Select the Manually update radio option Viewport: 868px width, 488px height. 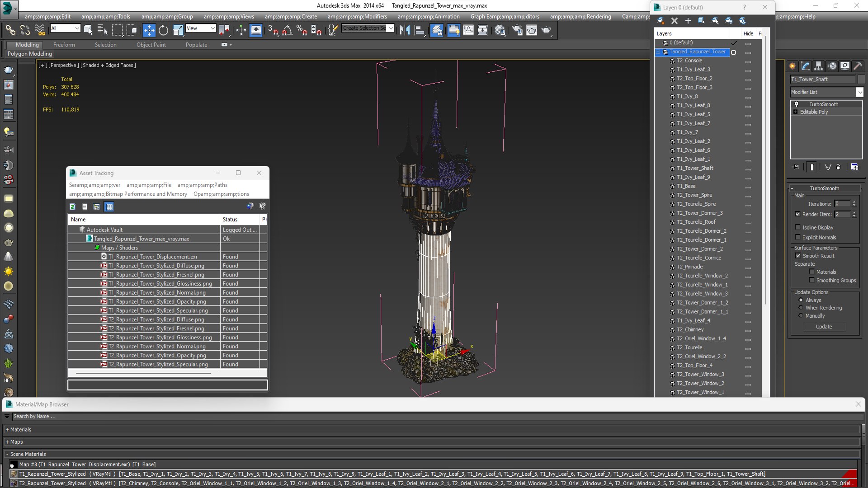click(801, 315)
